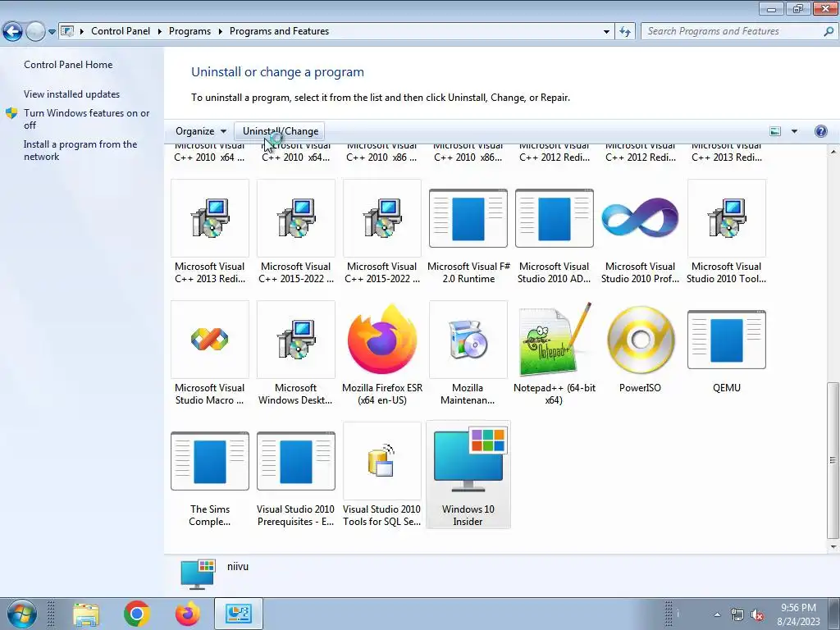Open Windows Explorer from the taskbar

85,614
